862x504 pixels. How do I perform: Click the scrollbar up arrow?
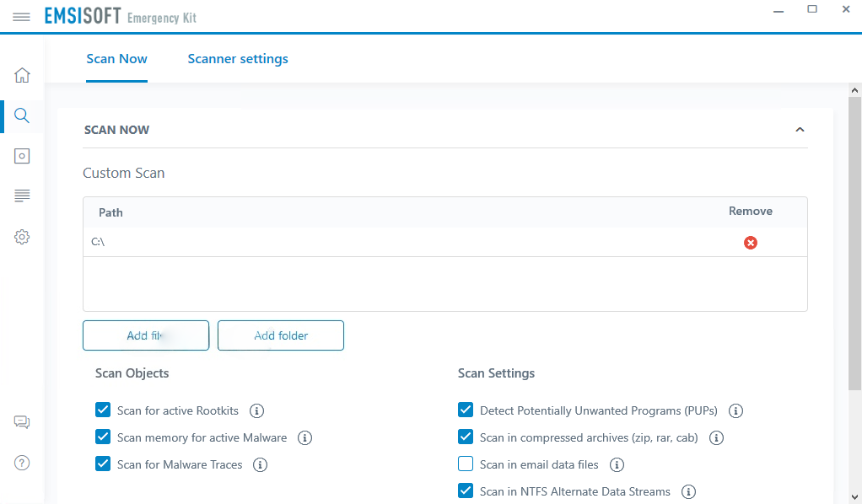(854, 90)
